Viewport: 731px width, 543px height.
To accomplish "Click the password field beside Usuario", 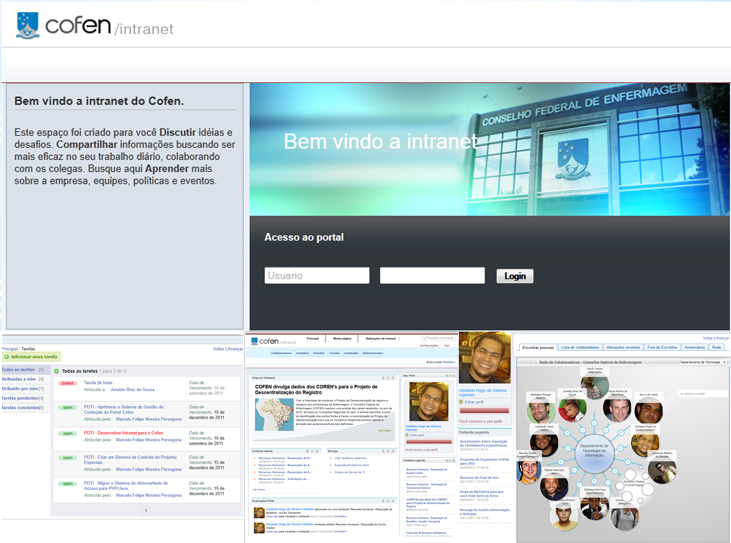I will coord(432,275).
